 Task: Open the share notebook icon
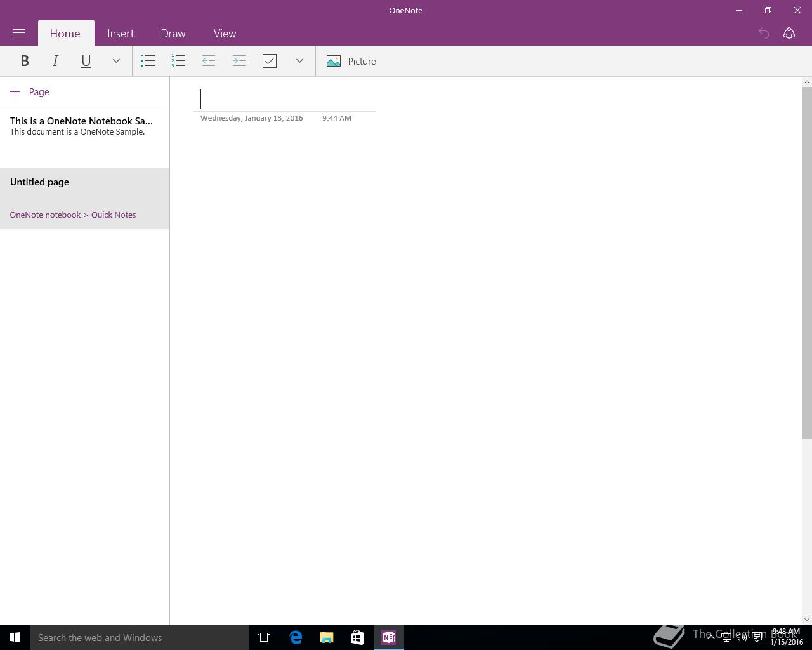point(789,33)
